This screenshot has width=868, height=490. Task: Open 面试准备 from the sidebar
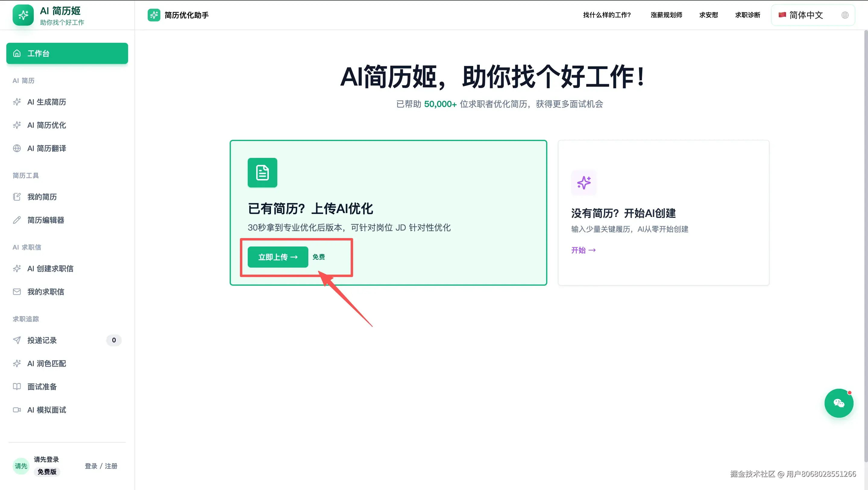[42, 387]
